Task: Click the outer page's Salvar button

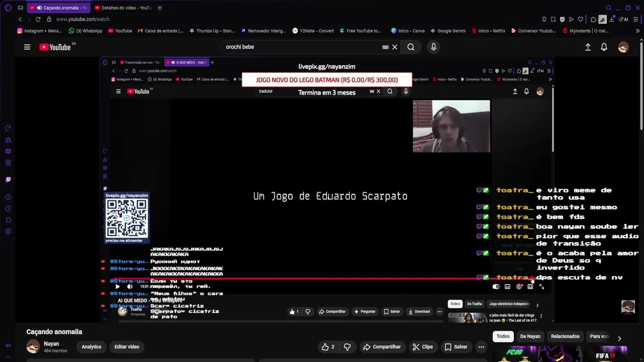Action: (456, 347)
